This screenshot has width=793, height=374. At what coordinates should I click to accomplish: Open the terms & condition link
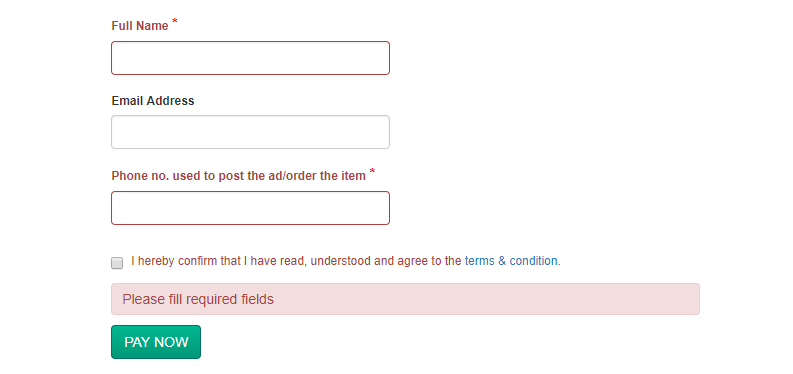point(511,261)
